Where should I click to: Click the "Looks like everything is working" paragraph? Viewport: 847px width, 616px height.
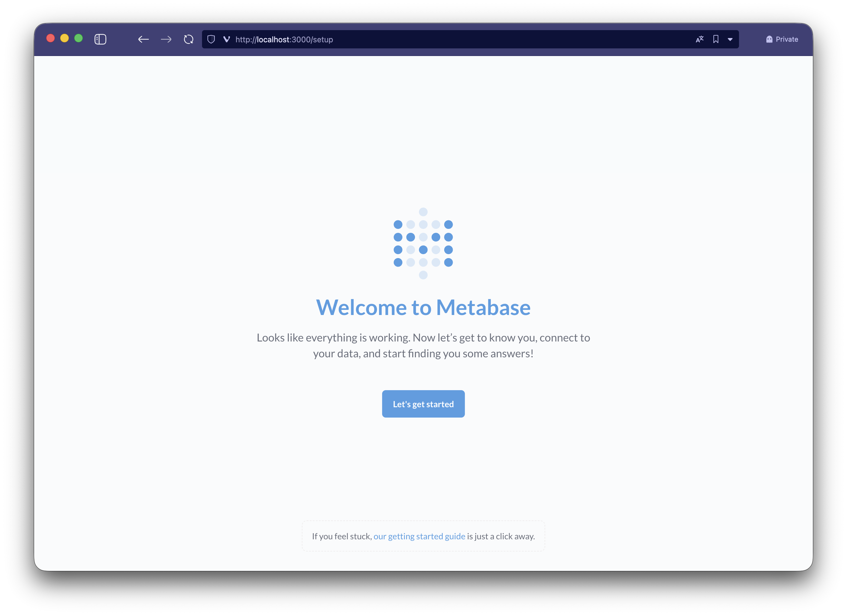[423, 345]
